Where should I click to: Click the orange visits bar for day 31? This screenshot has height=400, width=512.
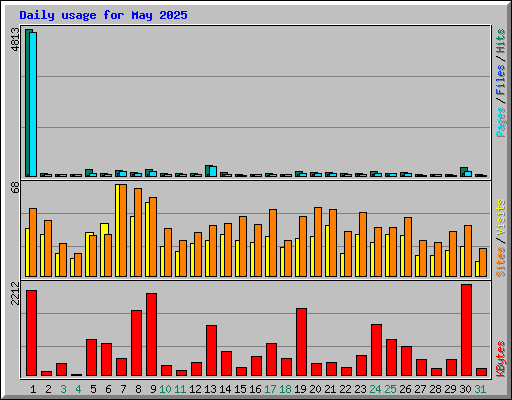click(483, 262)
